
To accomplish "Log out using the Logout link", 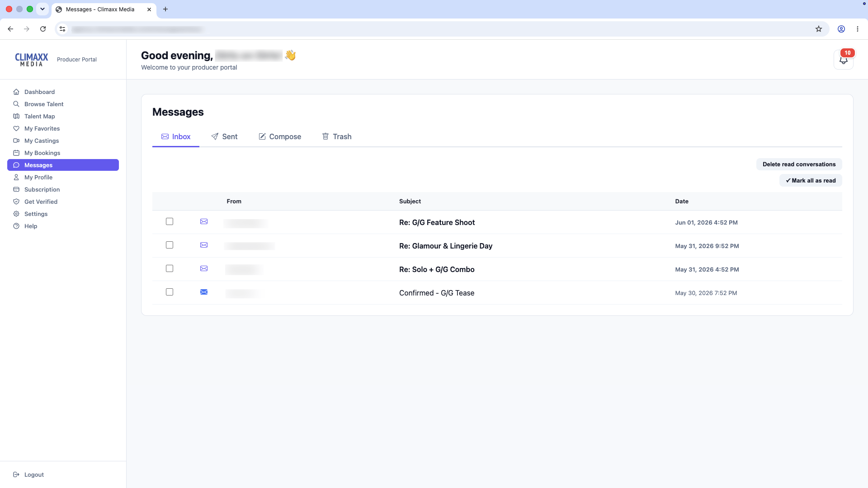I will 28,474.
